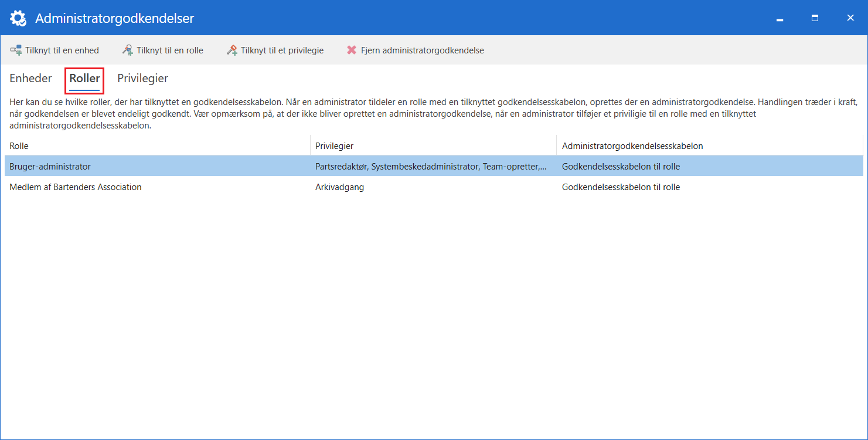
Task: Click the template cell in the Bartenders Association row
Action: [621, 187]
